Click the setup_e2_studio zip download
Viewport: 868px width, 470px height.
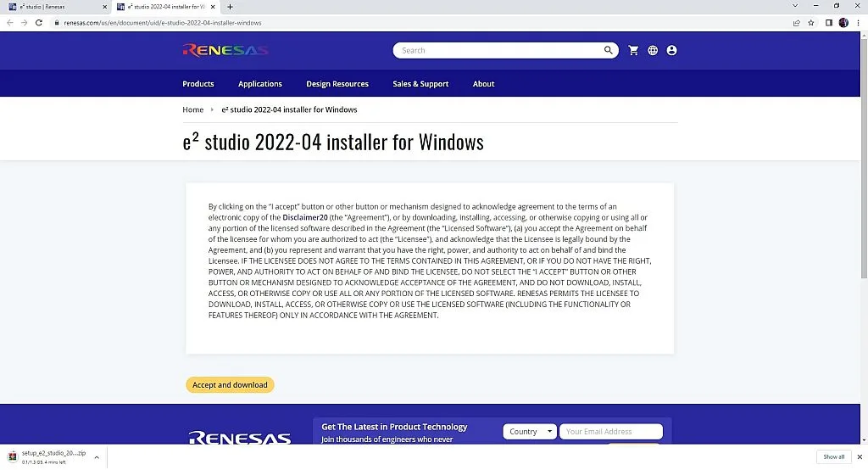click(x=53, y=456)
